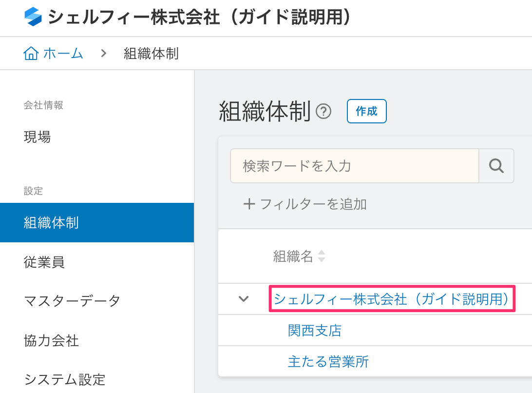Click the breadcrumb separator chevron
532x393 pixels.
click(103, 53)
